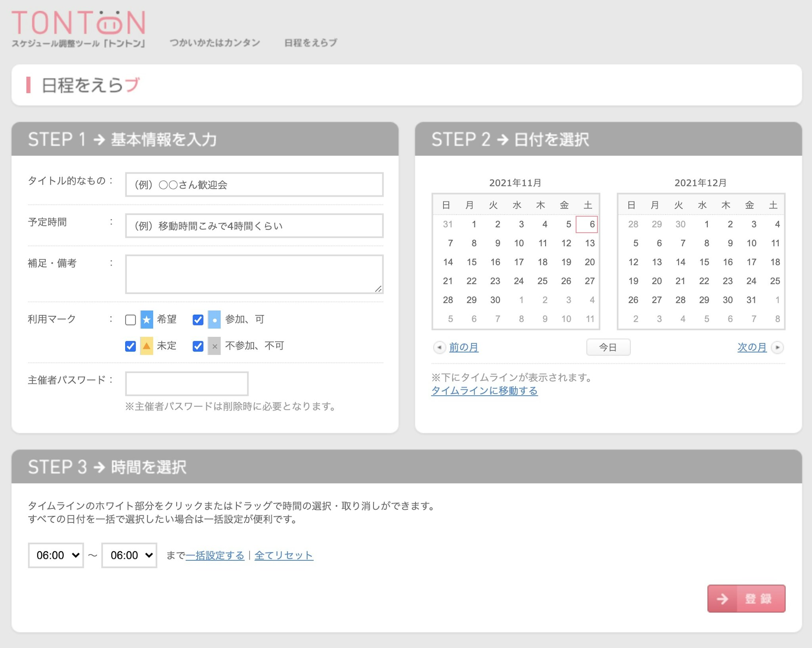812x648 pixels.
Task: Click the blue star 希望 mark icon
Action: click(147, 319)
